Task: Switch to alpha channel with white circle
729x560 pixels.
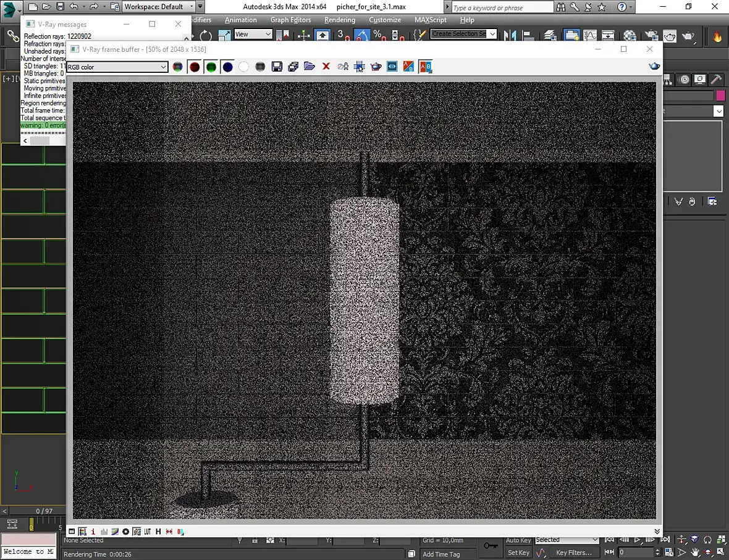Action: point(243,67)
